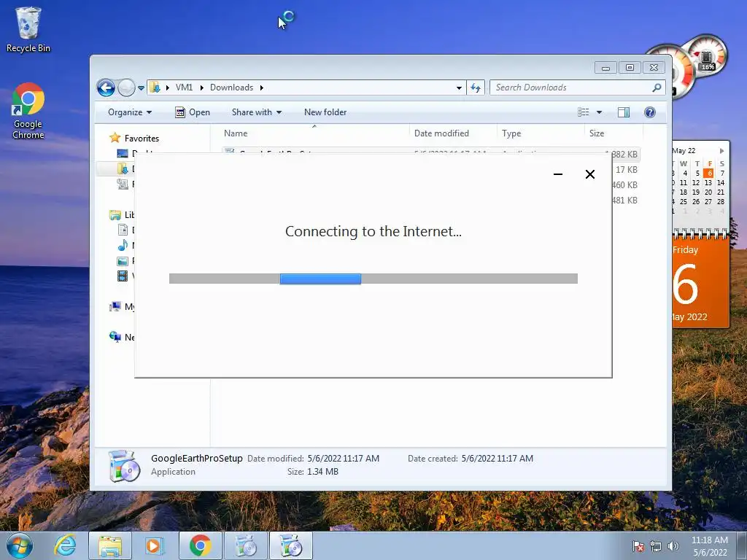The height and width of the screenshot is (560, 747).
Task: Click the Explorer help icon
Action: coord(650,112)
